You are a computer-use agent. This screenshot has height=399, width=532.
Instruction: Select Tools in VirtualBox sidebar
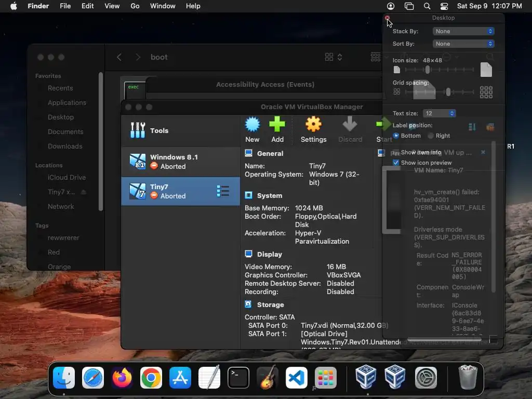[180, 130]
